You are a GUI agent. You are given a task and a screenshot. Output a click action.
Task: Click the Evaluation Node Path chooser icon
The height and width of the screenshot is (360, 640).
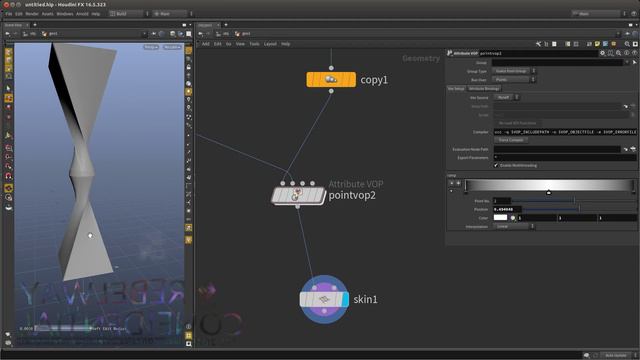tap(626, 149)
